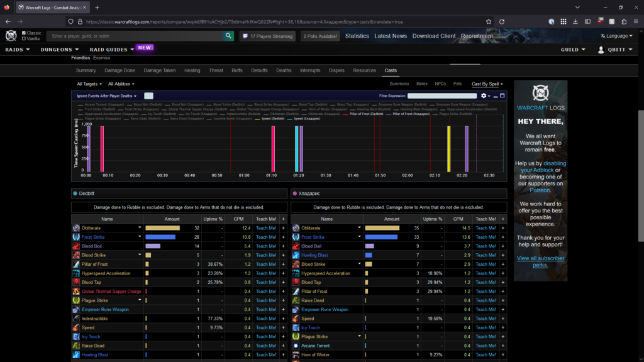
Task: Click the QBITT user avatar icon
Action: tap(601, 50)
